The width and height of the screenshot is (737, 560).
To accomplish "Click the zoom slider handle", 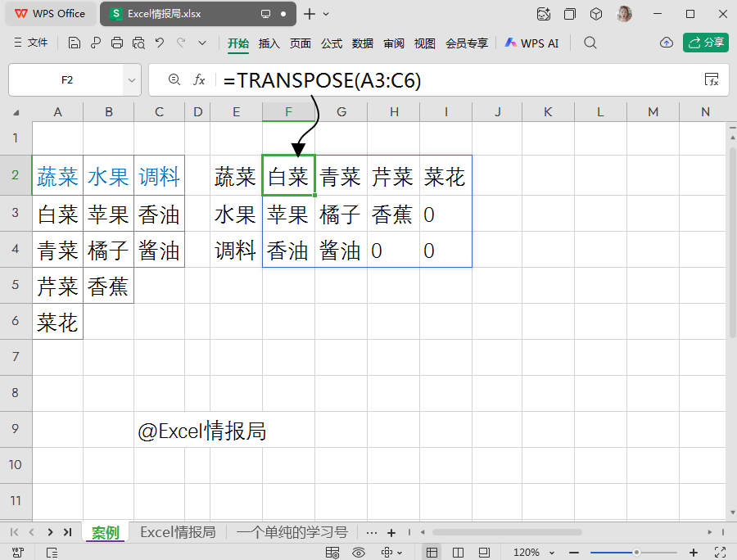I will (x=636, y=553).
